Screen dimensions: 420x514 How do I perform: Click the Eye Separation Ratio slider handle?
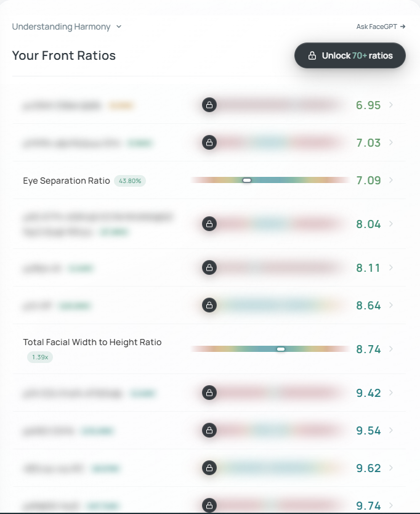[x=247, y=180]
